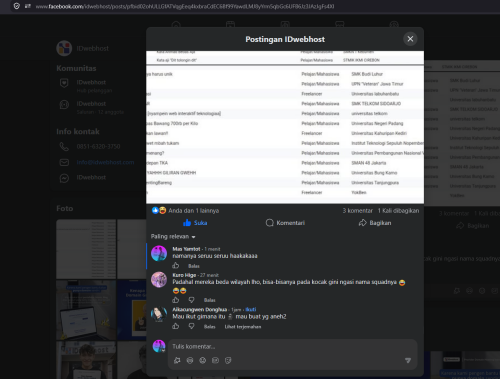Click the phone icon under Info kontak
The image size is (500, 379).
[64, 146]
